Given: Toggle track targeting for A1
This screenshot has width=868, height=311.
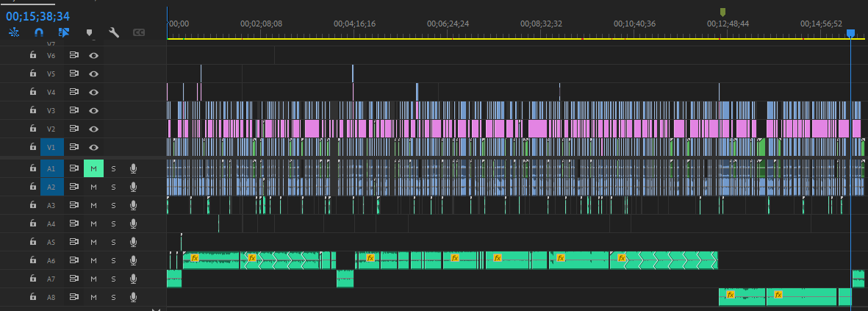Looking at the screenshot, I should point(52,168).
